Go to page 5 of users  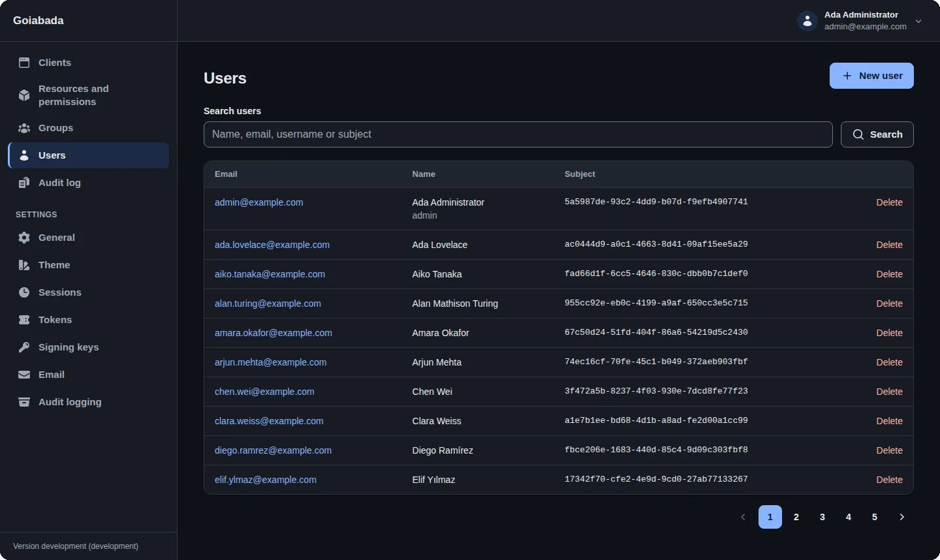coord(875,517)
